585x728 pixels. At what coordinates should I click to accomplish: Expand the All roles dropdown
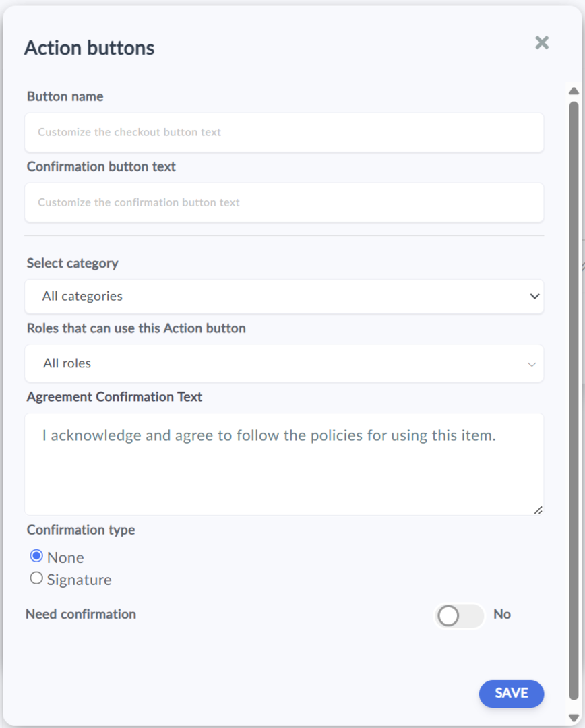click(284, 363)
